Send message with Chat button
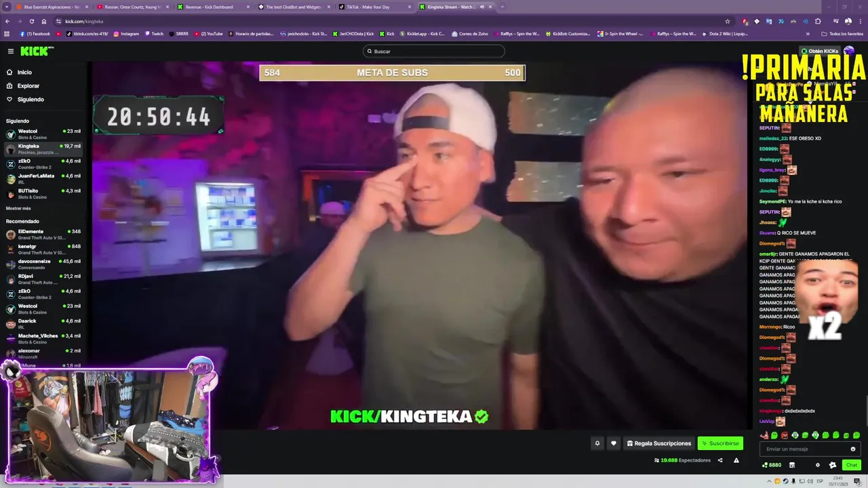This screenshot has height=488, width=868. tap(852, 465)
